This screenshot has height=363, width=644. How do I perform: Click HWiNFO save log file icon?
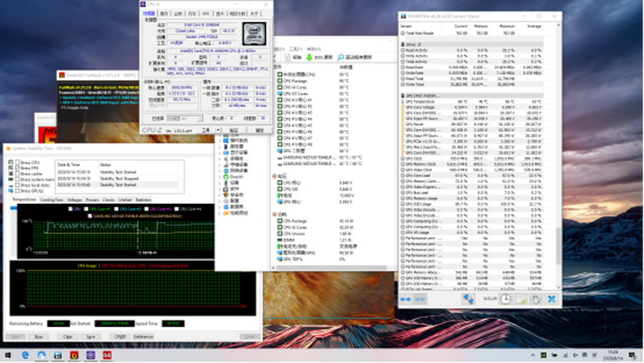[x=520, y=299]
